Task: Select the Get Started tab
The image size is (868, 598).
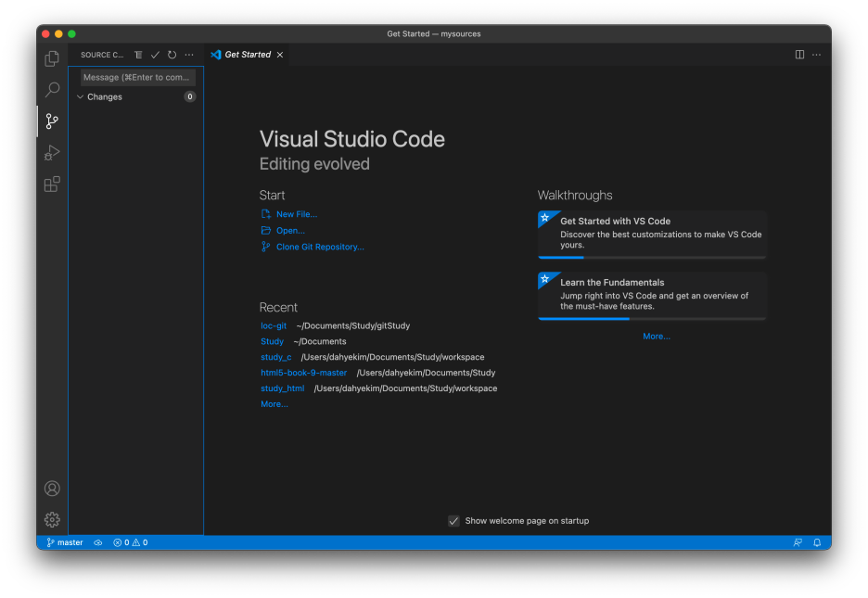Action: pos(247,55)
